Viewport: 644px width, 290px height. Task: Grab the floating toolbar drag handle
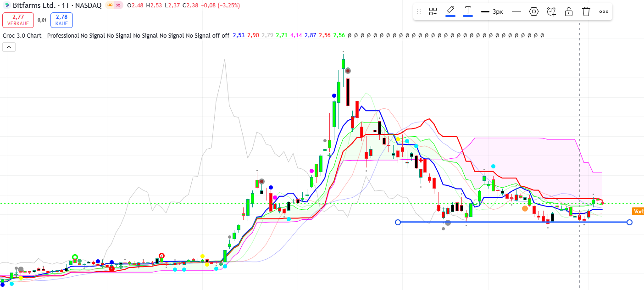click(418, 11)
